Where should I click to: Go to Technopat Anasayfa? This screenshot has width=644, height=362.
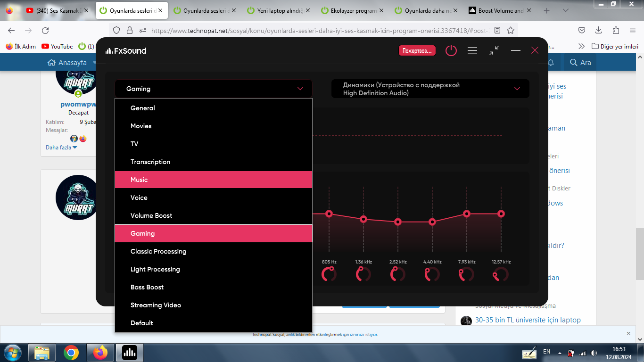[67, 62]
